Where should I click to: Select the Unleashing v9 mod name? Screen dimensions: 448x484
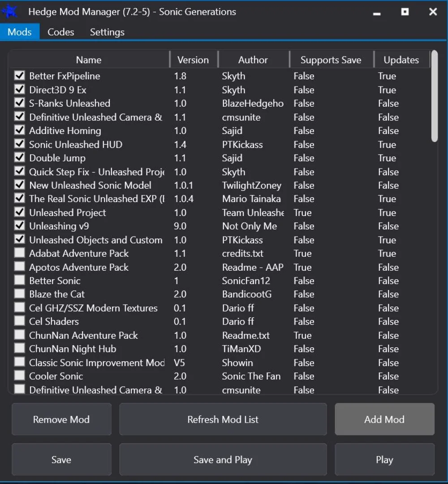[59, 226]
